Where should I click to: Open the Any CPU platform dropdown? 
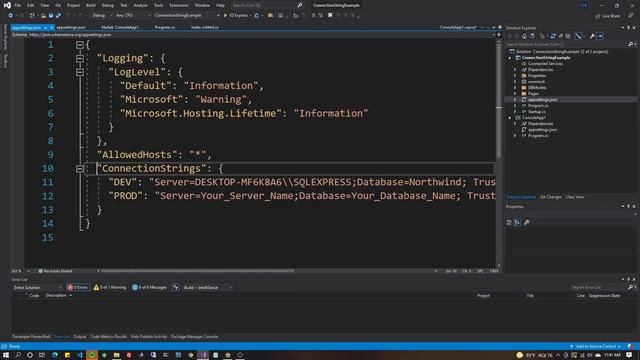tap(132, 16)
